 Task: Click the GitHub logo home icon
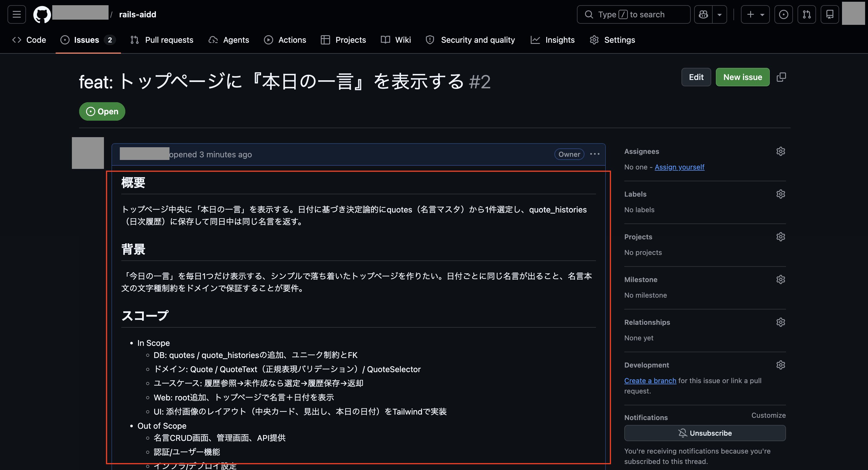click(x=42, y=14)
